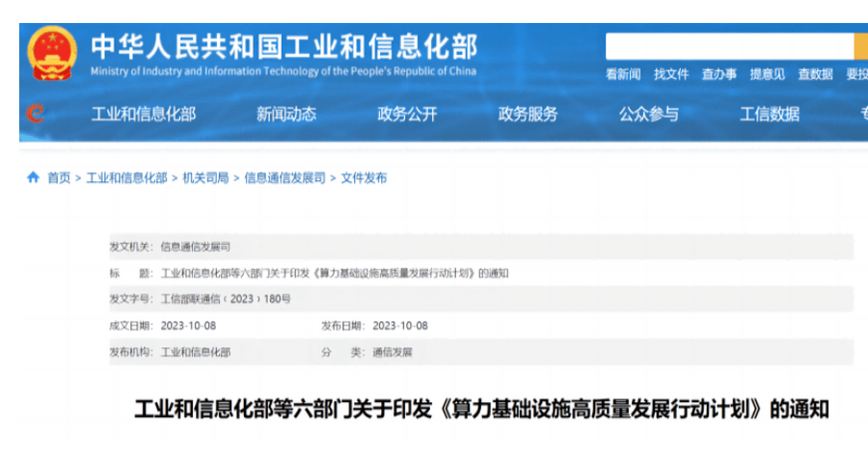Open the 公众参与 navigation menu

tap(649, 114)
